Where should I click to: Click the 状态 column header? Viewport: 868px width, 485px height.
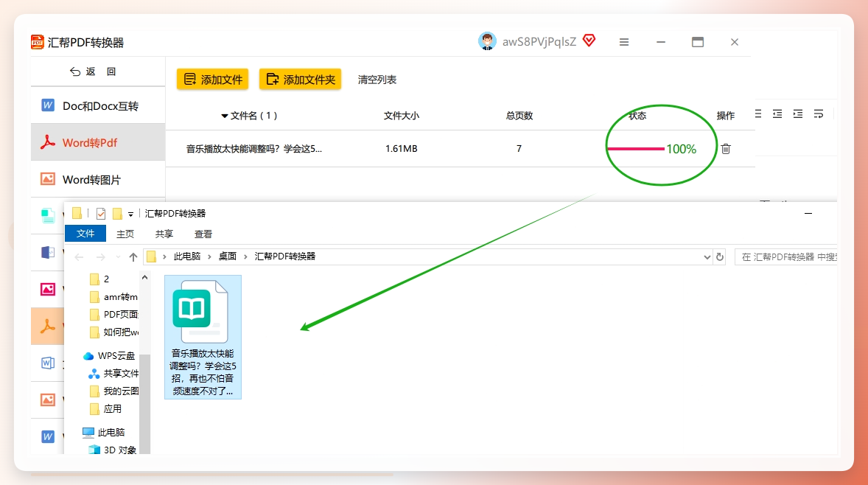pos(637,116)
